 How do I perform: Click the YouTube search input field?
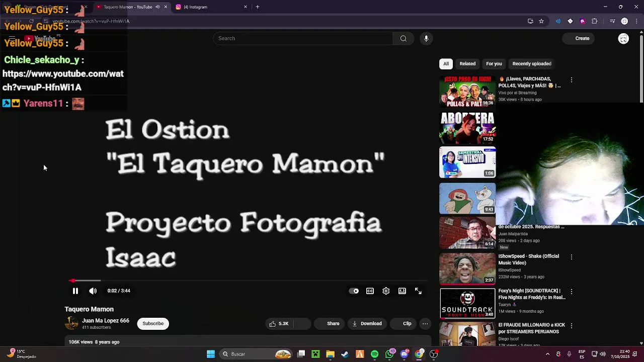point(303,38)
